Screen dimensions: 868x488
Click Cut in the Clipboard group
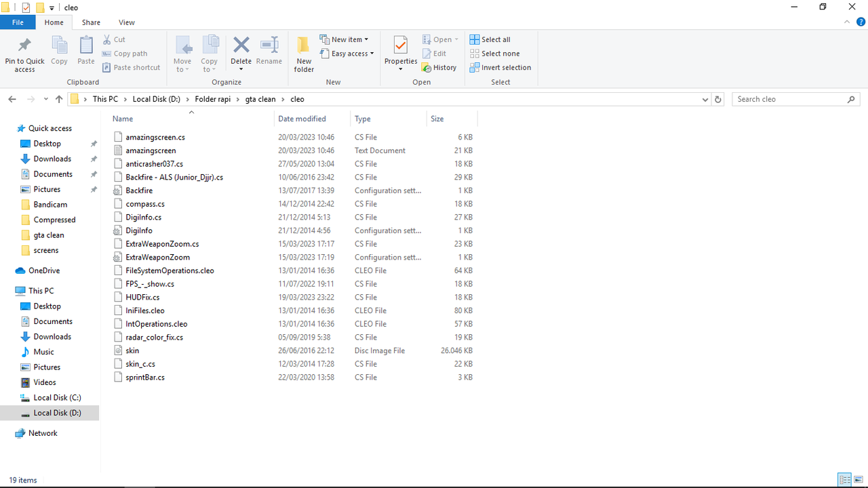114,39
